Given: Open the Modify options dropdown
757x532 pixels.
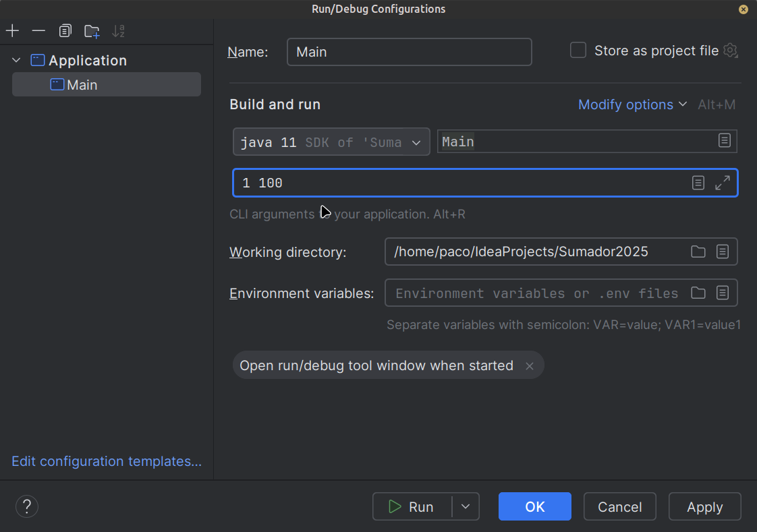Looking at the screenshot, I should coord(632,105).
